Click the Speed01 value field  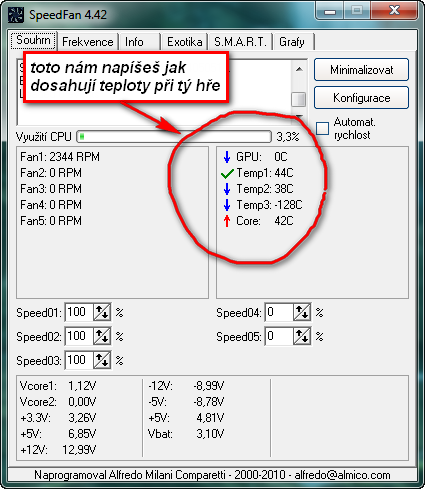(79, 312)
